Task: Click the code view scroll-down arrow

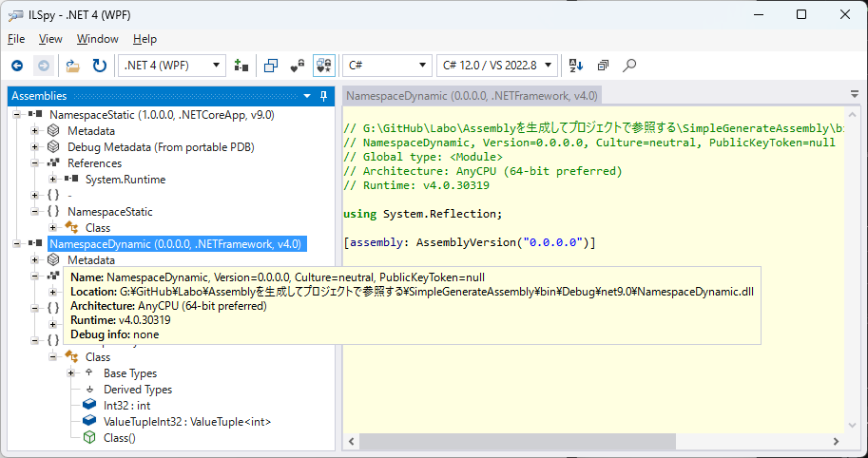Action: pyautogui.click(x=853, y=425)
